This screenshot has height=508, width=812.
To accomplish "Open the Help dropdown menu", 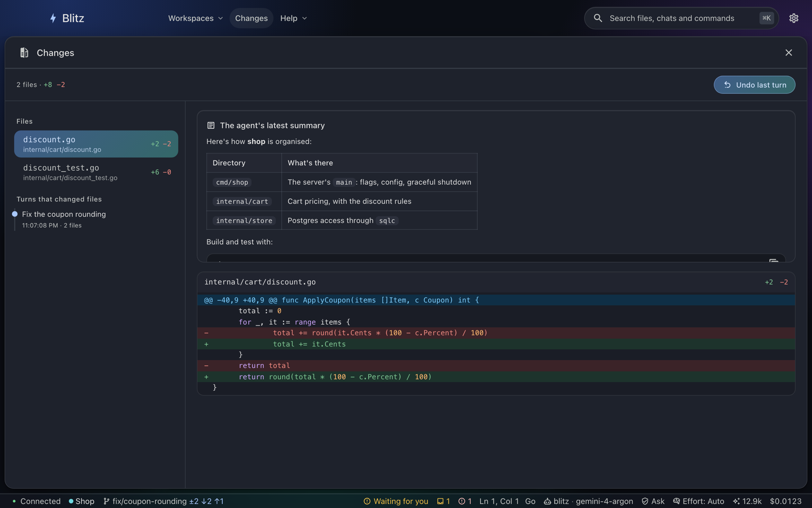I will pos(294,18).
